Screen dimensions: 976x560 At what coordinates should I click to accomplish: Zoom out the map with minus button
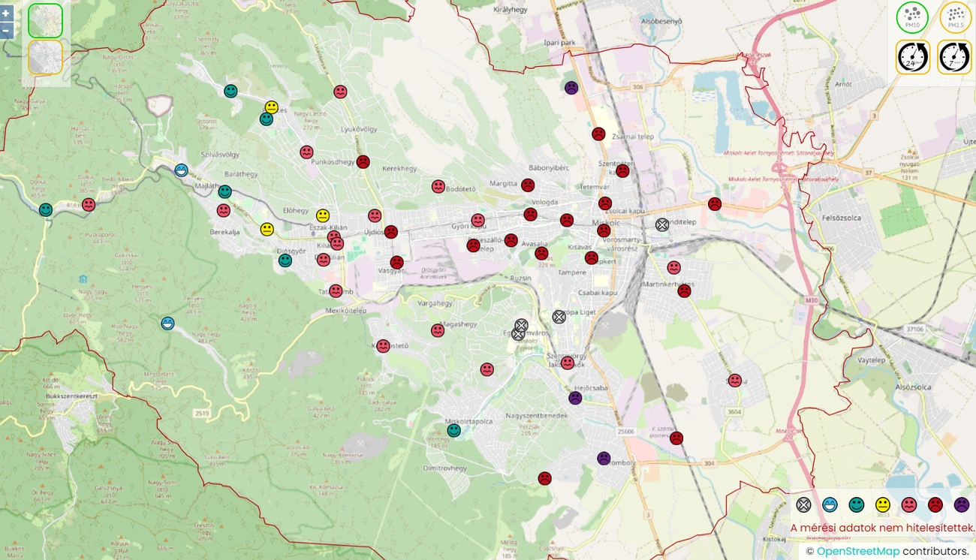click(x=6, y=31)
